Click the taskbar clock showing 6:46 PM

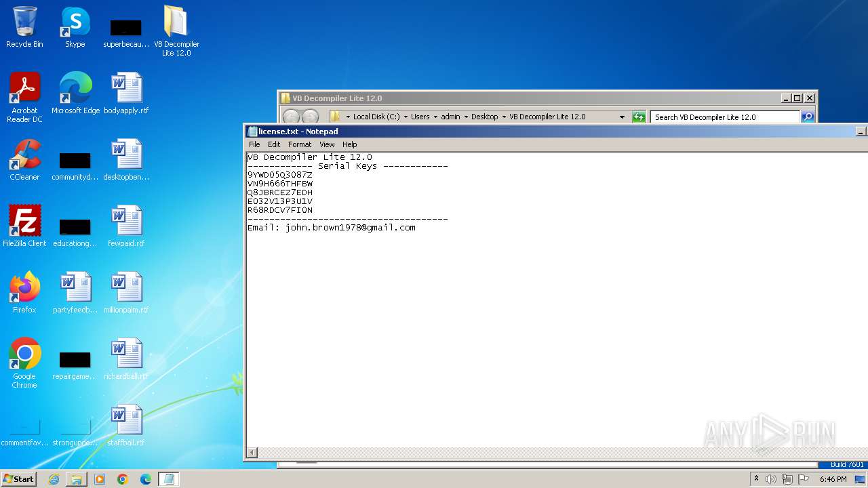(833, 479)
